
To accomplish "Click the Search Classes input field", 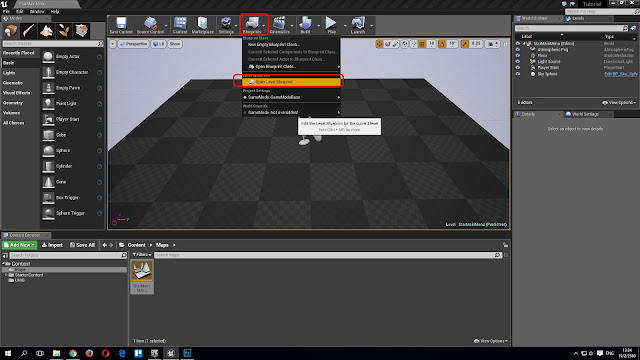I will click(53, 43).
